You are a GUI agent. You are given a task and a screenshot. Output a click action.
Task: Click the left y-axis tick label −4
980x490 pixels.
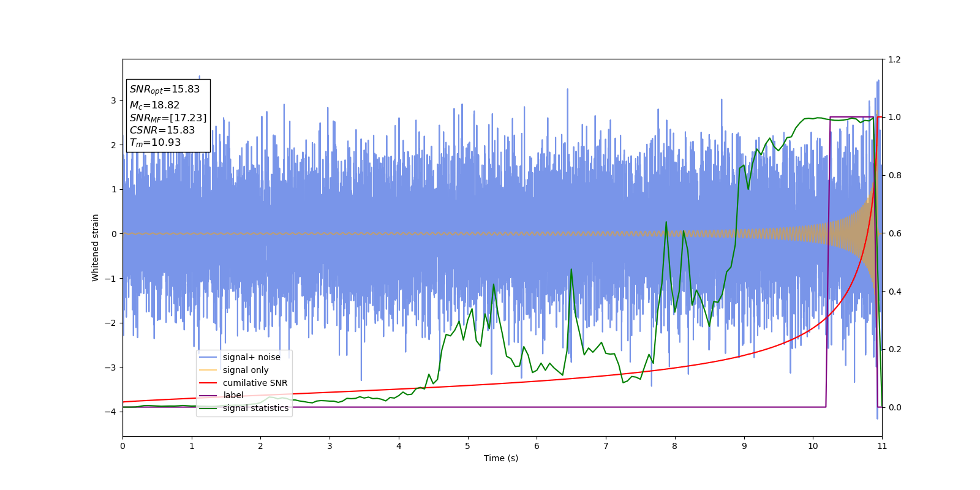pos(111,412)
